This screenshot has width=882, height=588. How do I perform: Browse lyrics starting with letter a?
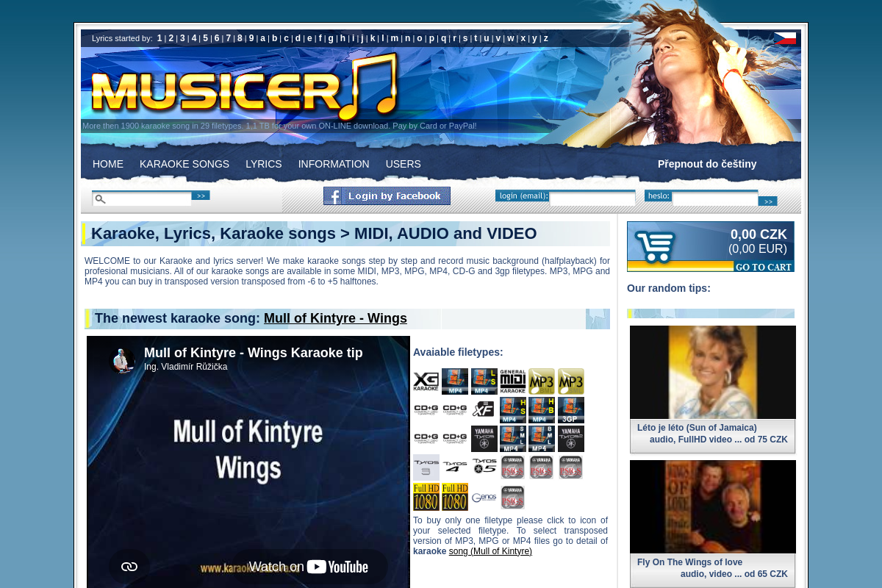[263, 38]
